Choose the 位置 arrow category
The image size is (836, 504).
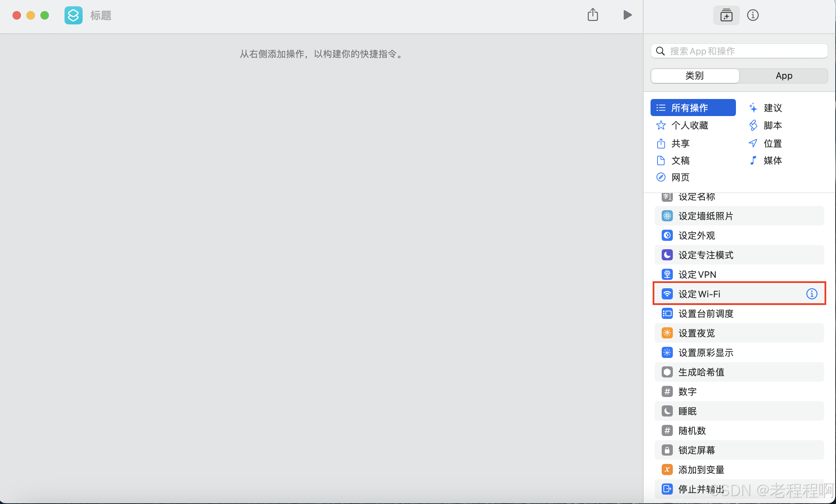772,143
